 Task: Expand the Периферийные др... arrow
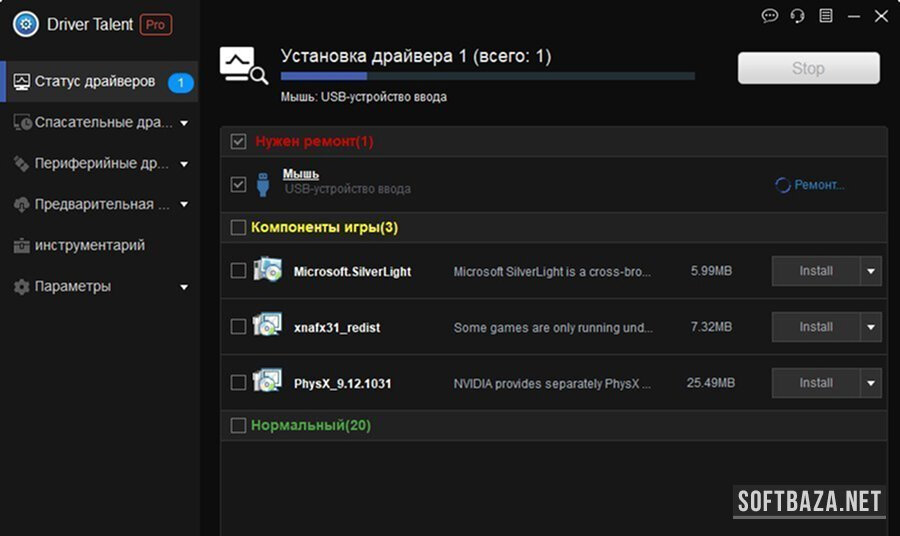tap(184, 164)
